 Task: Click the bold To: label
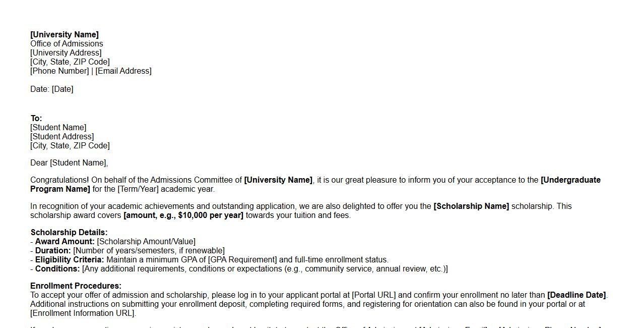36,119
